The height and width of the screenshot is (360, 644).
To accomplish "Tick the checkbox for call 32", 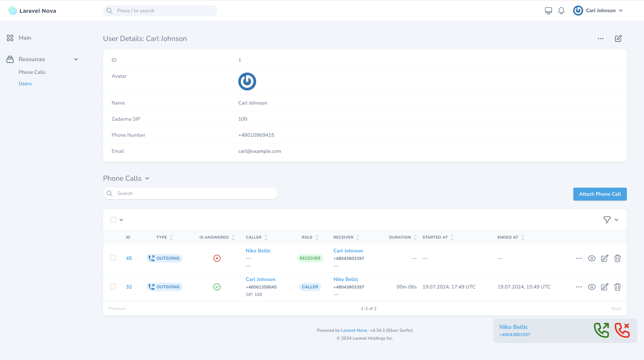I will coord(113,287).
